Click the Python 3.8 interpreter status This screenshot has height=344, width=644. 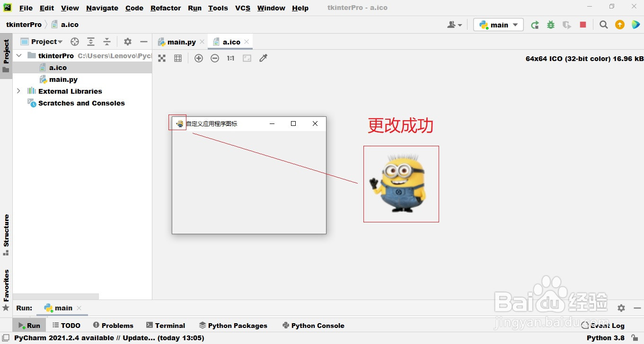tap(605, 338)
